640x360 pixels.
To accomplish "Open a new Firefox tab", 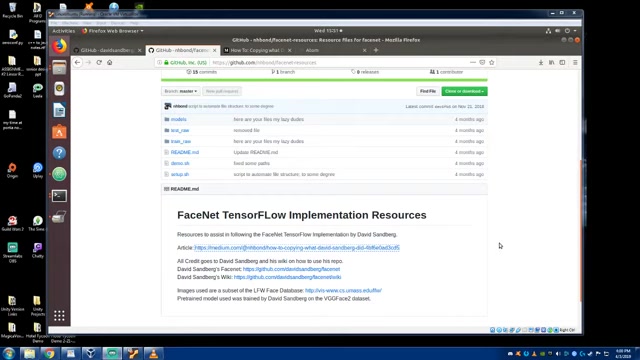I will [x=376, y=50].
